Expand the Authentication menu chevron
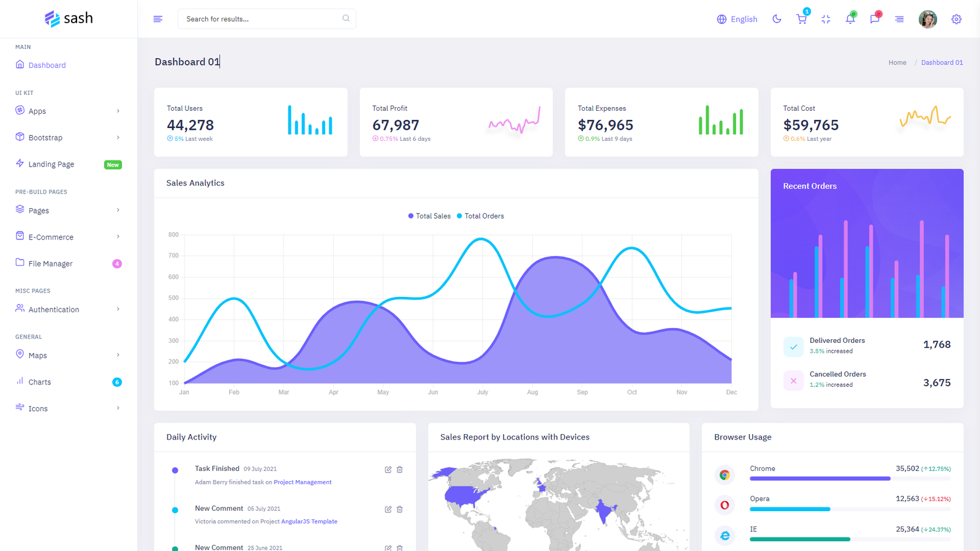This screenshot has height=551, width=980. (118, 309)
